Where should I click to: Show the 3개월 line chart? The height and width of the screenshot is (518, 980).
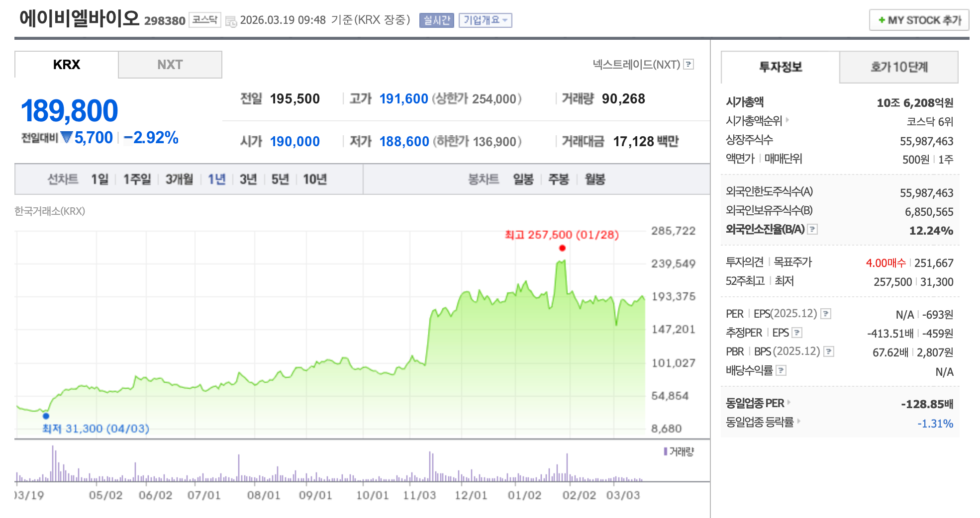pyautogui.click(x=179, y=179)
